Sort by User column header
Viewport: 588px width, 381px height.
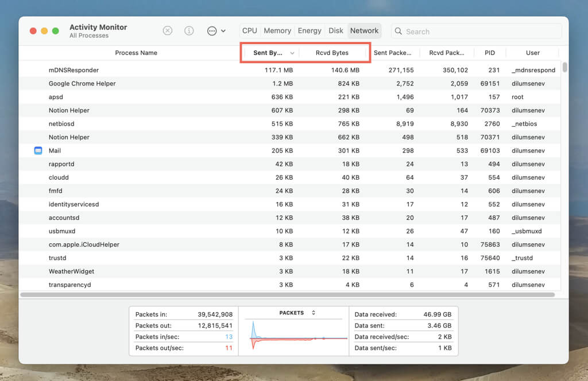(x=532, y=53)
